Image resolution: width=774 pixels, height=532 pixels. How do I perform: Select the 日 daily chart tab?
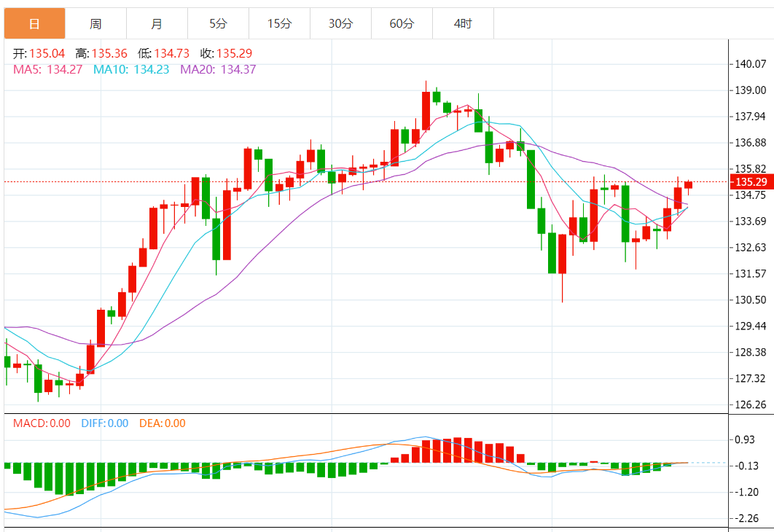[x=34, y=23]
